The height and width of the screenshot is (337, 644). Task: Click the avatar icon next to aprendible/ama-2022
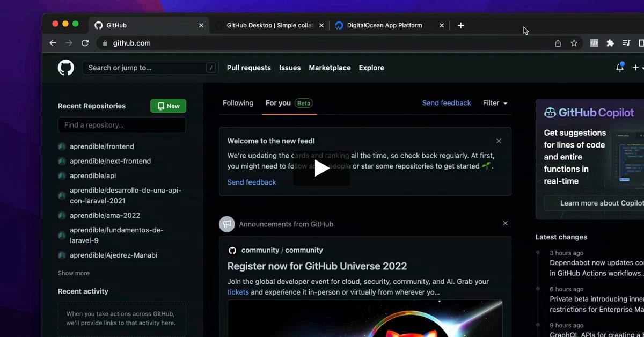point(62,215)
